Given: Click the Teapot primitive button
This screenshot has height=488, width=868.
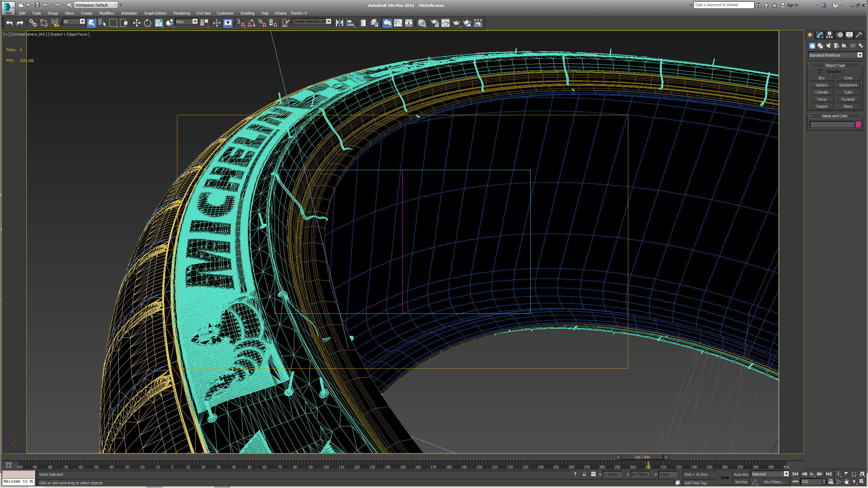Looking at the screenshot, I should 822,106.
